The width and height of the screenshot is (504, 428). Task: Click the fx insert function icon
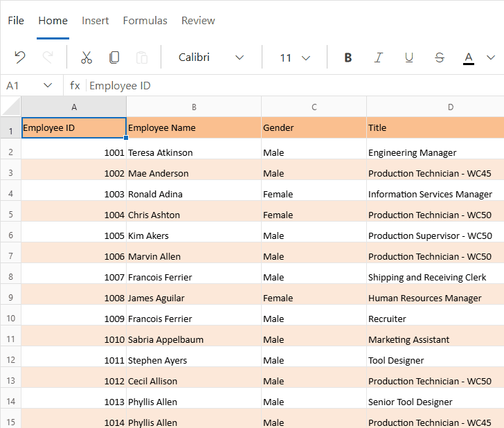tap(75, 86)
